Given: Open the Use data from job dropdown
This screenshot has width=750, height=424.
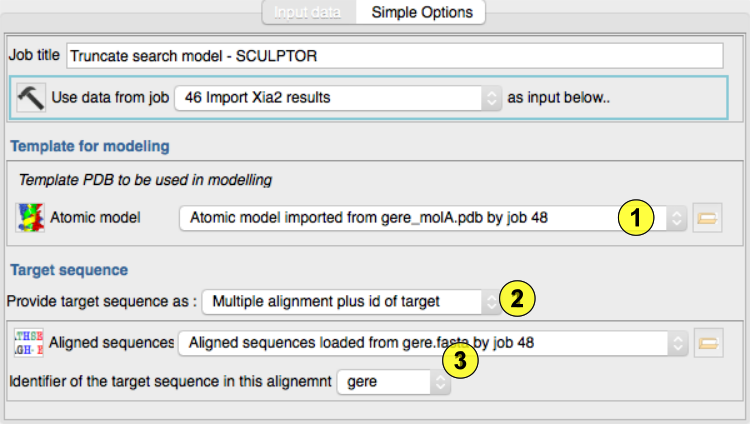Looking at the screenshot, I should pyautogui.click(x=337, y=98).
